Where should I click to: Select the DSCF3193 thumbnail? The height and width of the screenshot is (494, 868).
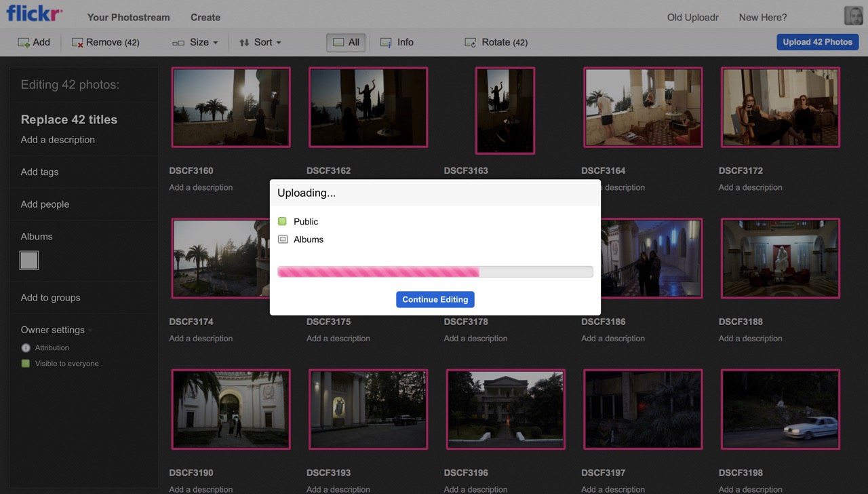point(368,409)
